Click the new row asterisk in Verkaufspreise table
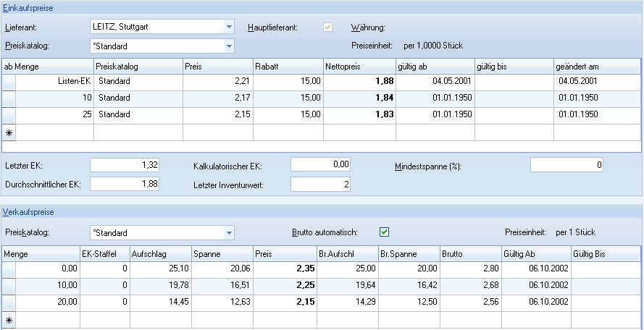Viewport: 644px width, 330px height. click(9, 319)
